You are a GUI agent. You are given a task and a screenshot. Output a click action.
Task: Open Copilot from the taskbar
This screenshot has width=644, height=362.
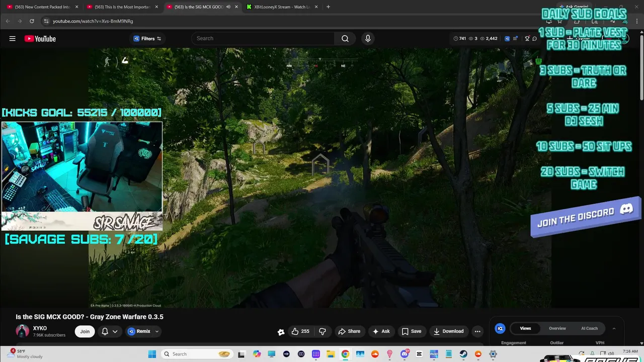pyautogui.click(x=257, y=354)
